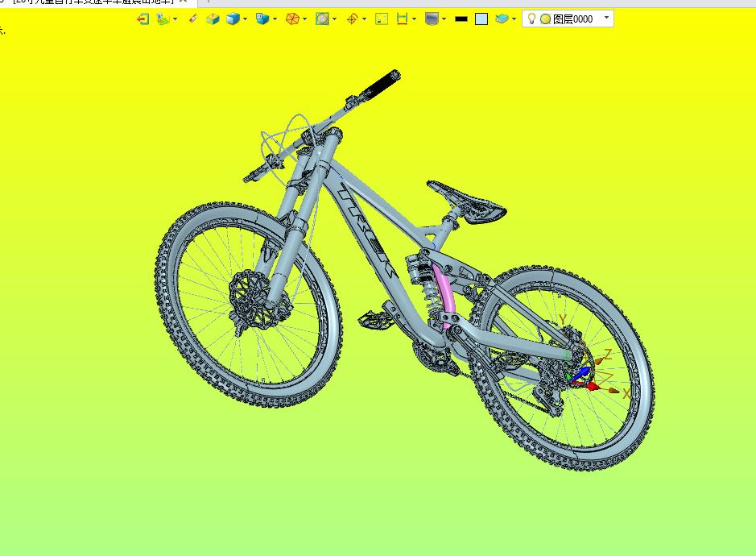This screenshot has height=556, width=756.
Task: Toggle the layer light bulb visibility
Action: click(x=531, y=19)
